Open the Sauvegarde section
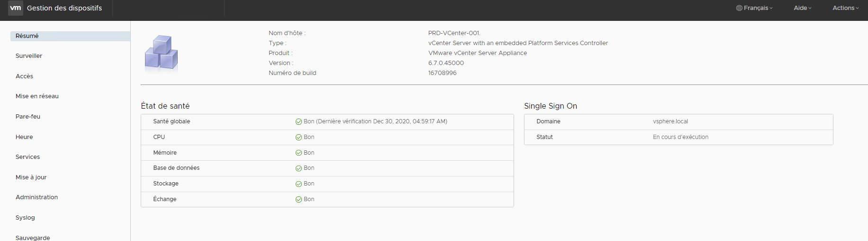 click(33, 238)
